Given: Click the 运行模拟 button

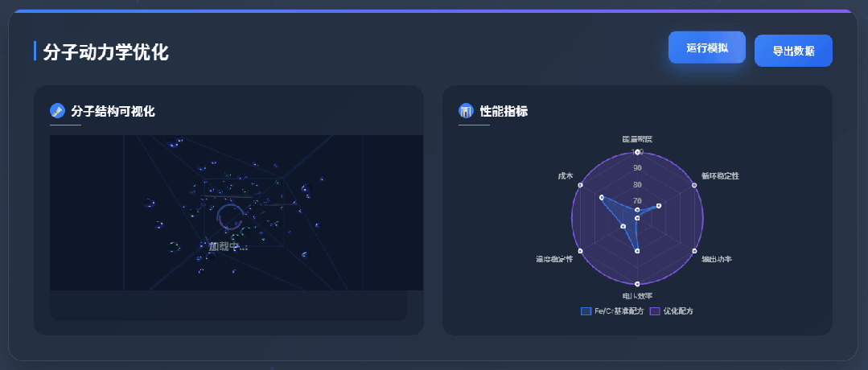Looking at the screenshot, I should pyautogui.click(x=706, y=48).
